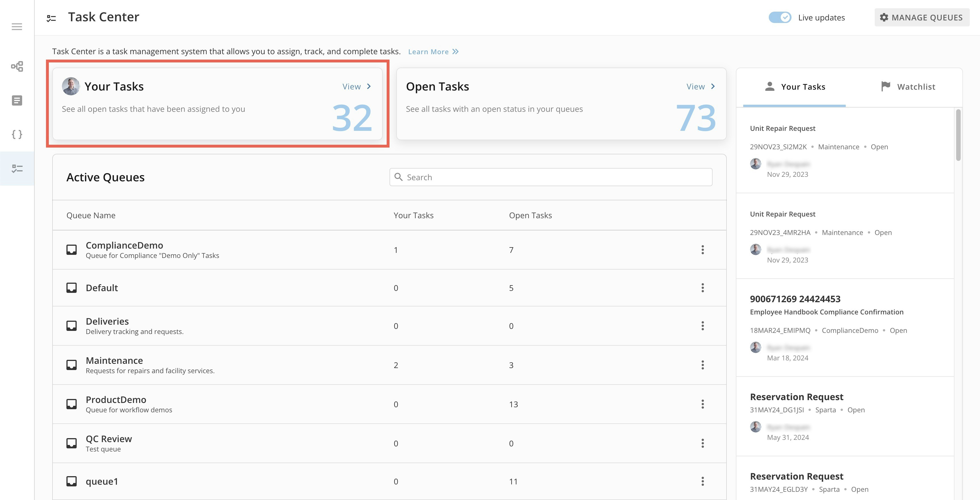Click the ComplianceDemo queue inbox icon

pos(72,250)
